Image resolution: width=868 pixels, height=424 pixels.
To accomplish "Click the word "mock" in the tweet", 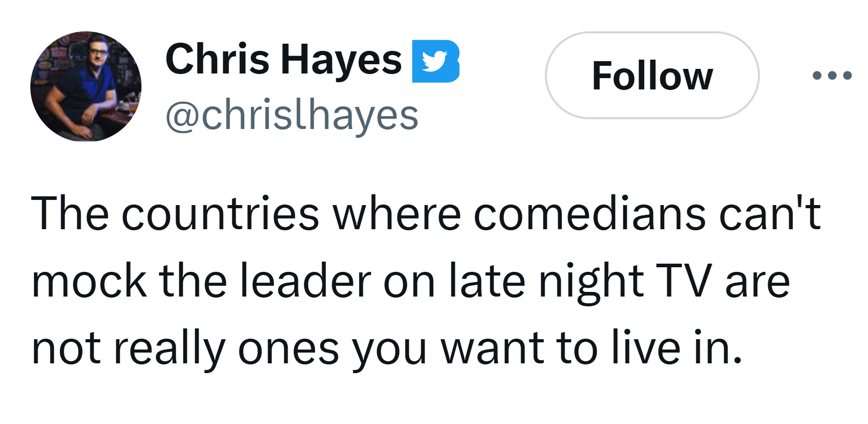I will (x=89, y=281).
